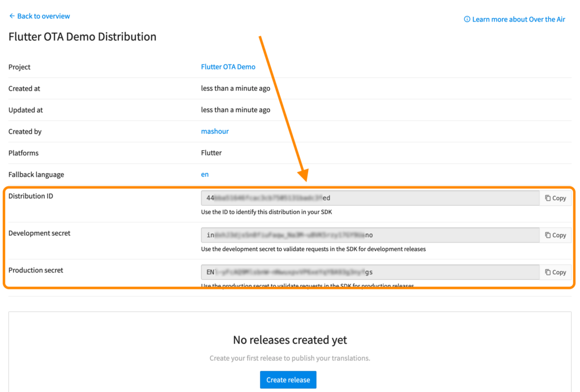The width and height of the screenshot is (580, 392).
Task: Click the Created at time value
Action: pyautogui.click(x=236, y=88)
